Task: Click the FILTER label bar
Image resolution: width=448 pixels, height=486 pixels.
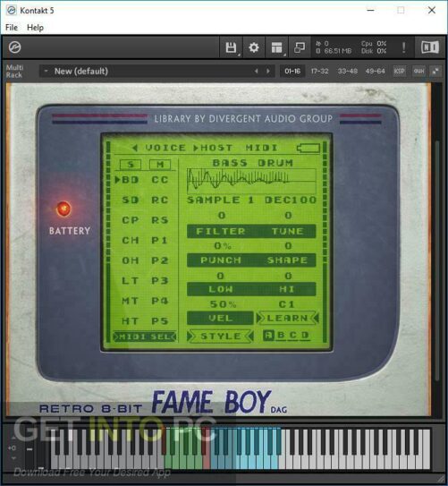Action: pyautogui.click(x=221, y=231)
